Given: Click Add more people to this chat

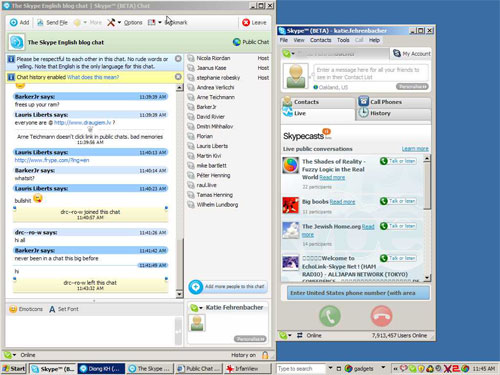Looking at the screenshot, I should pyautogui.click(x=228, y=287).
